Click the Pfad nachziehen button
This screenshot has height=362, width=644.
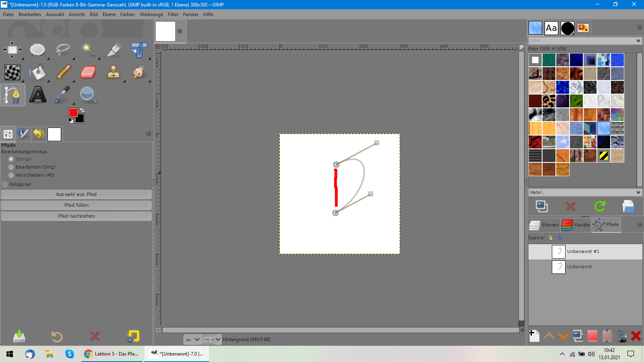coord(76,216)
